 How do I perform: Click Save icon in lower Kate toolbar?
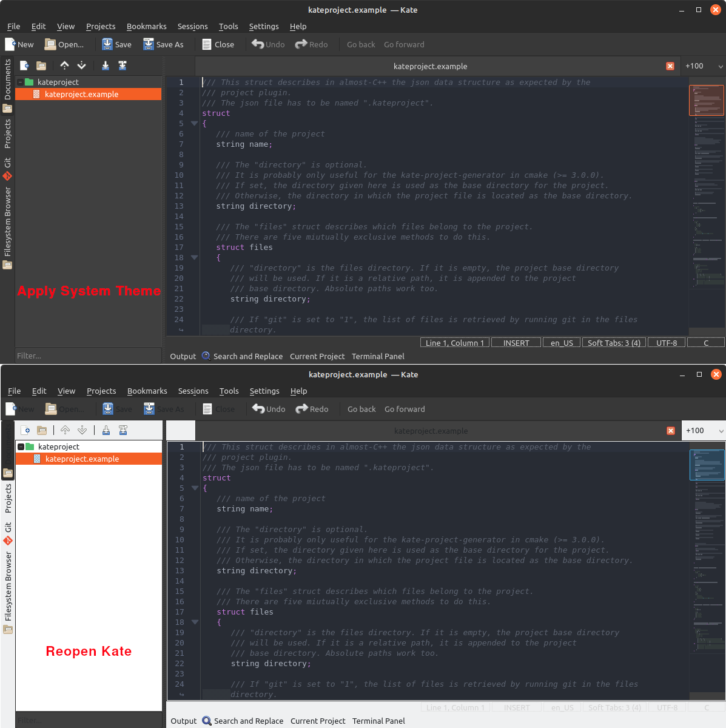108,409
